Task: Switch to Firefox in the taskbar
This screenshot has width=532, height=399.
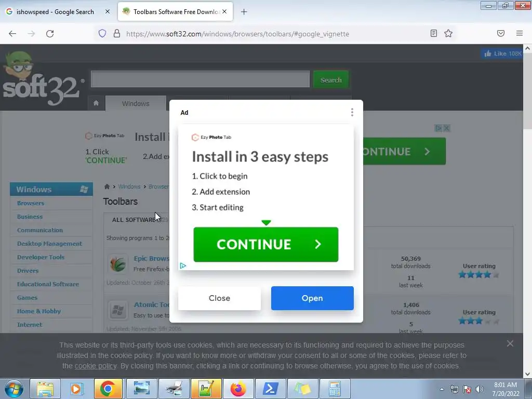Action: coord(238,389)
